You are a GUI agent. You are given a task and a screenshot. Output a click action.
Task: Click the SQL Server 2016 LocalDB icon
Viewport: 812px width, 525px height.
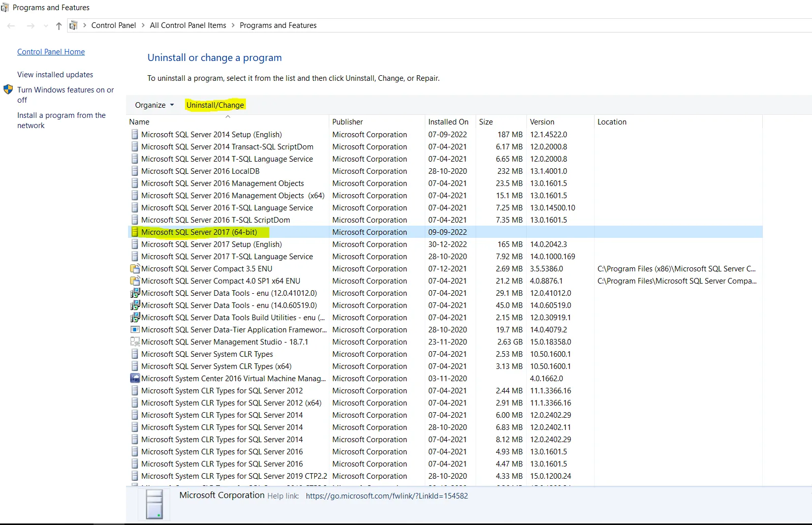click(135, 171)
